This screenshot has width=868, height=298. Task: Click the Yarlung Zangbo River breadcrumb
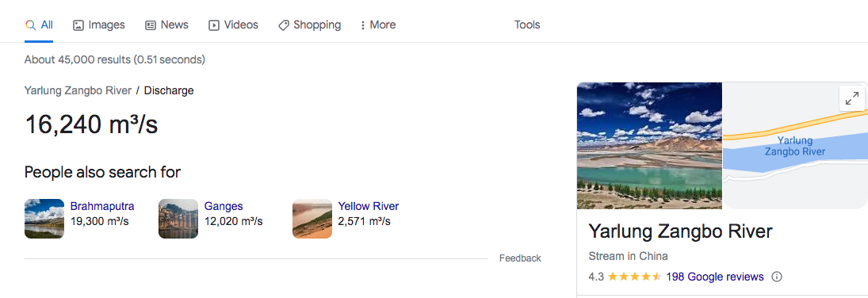pyautogui.click(x=78, y=90)
